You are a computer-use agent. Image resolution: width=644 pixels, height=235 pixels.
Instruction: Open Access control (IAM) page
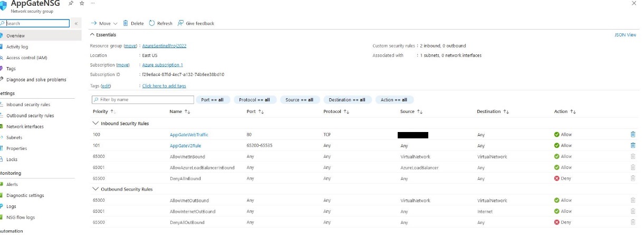pos(26,58)
